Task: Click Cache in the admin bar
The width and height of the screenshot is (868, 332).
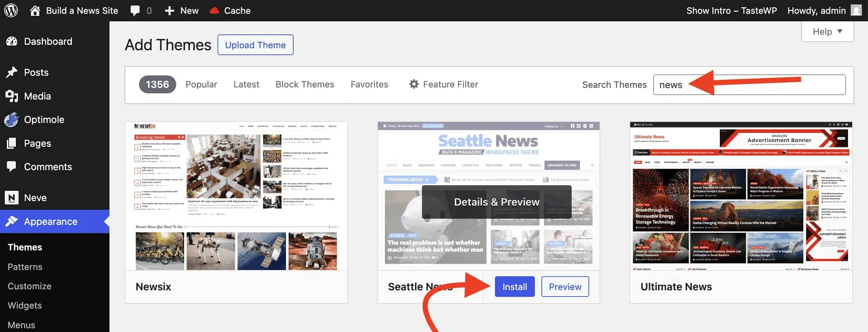Action: 237,11
